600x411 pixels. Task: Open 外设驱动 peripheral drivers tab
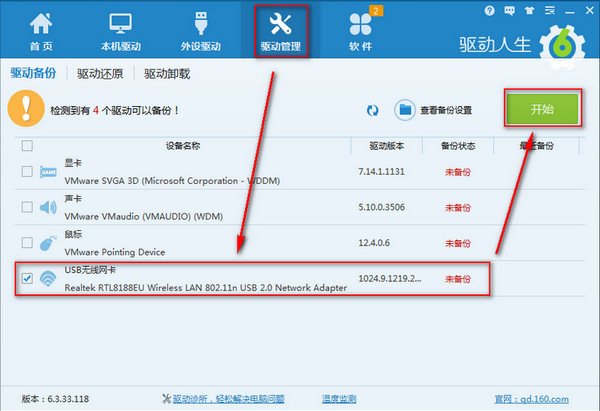click(x=201, y=31)
